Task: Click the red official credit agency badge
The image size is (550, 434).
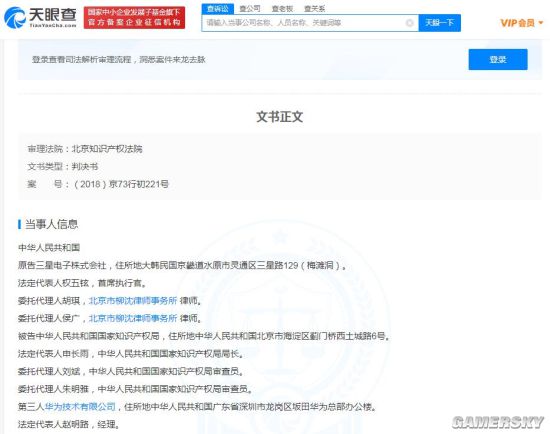Action: [x=134, y=17]
